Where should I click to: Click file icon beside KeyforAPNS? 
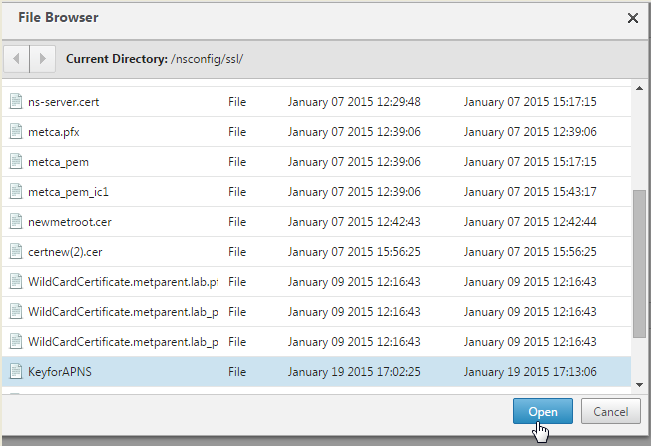click(15, 372)
